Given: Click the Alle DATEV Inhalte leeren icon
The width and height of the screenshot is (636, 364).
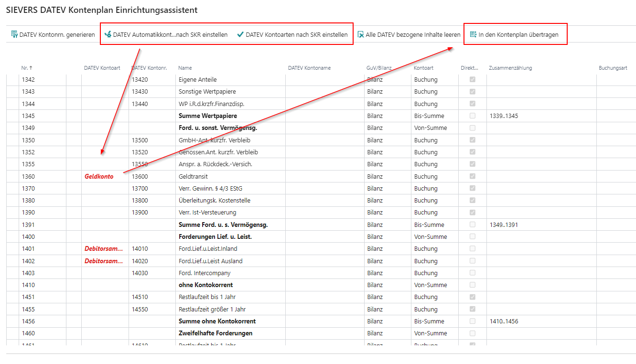Looking at the screenshot, I should point(361,34).
